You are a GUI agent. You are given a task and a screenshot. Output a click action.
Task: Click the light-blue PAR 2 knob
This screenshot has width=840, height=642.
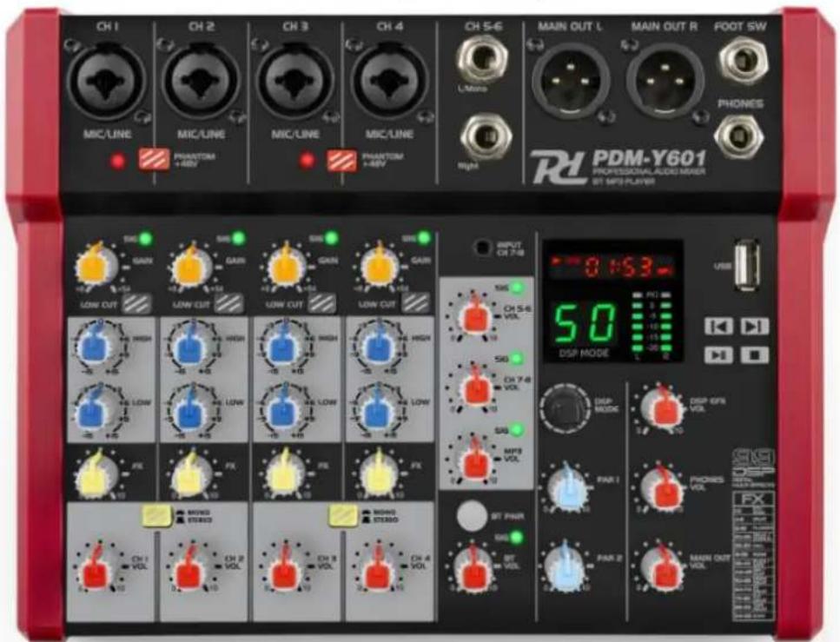point(566,567)
